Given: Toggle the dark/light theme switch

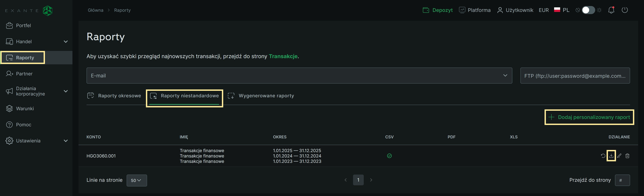Looking at the screenshot, I should (588, 10).
